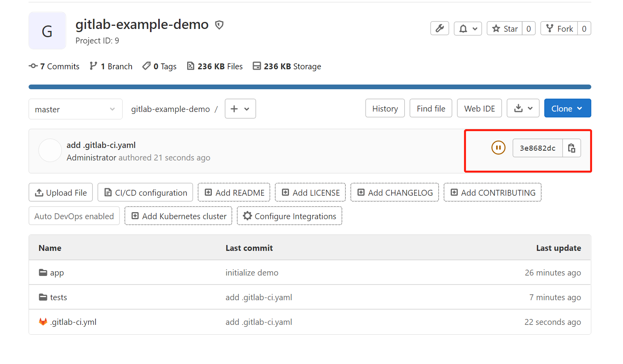Click the 22 seconds ago timestamp
The height and width of the screenshot is (364, 623).
click(x=553, y=322)
